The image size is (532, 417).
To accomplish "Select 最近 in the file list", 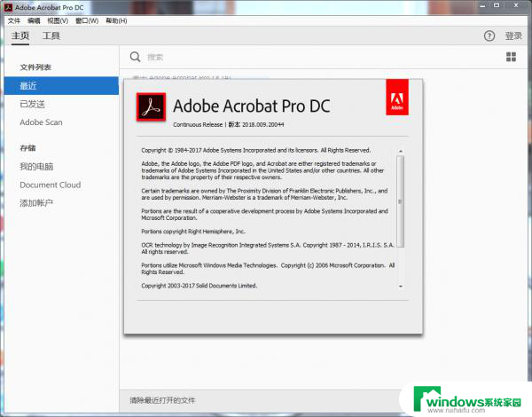I will (x=61, y=85).
